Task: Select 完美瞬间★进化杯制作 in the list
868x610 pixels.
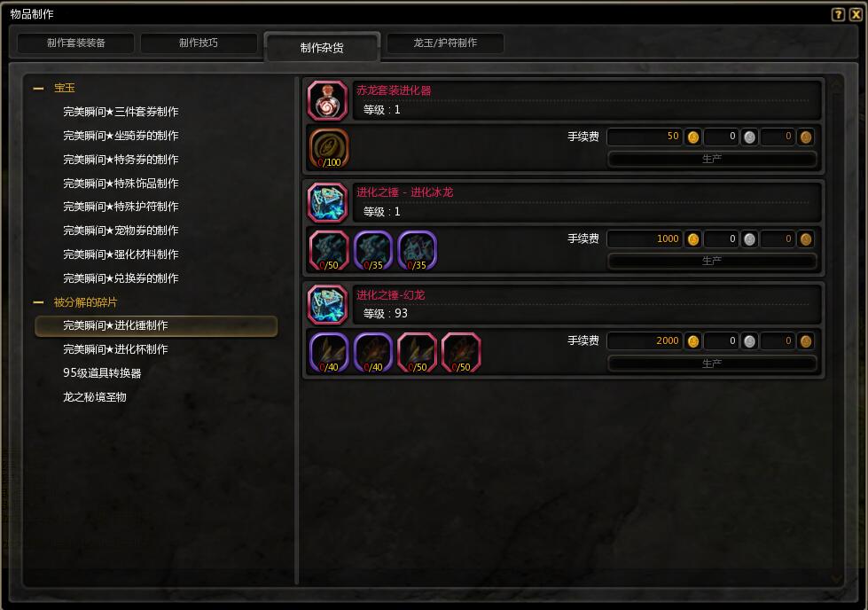Action: (115, 349)
